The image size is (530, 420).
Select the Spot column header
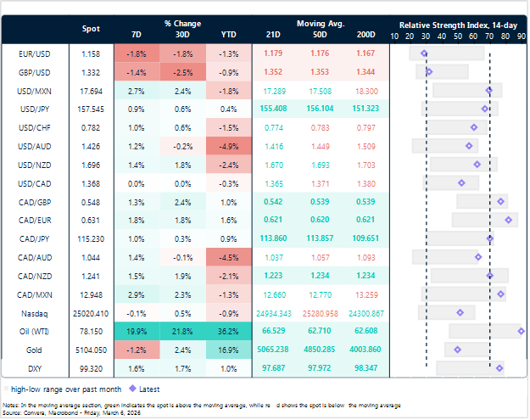(x=90, y=29)
